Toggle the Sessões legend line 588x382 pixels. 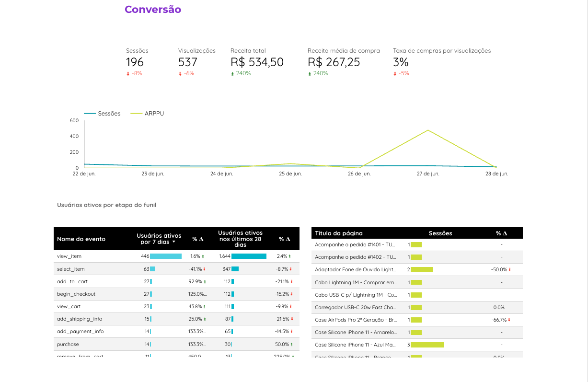pyautogui.click(x=102, y=114)
